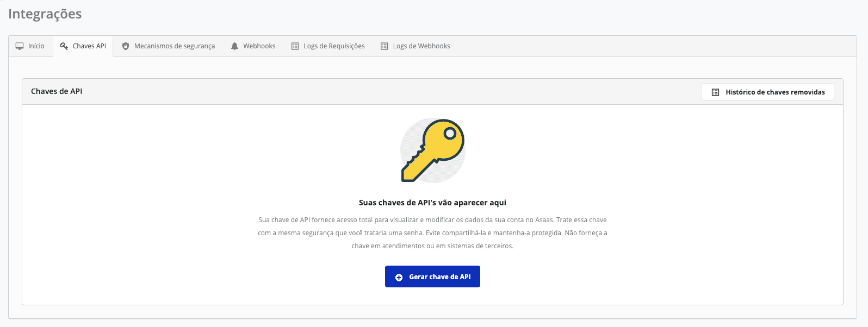Click the shield icon for Mecanismos de segurança
The width and height of the screenshot is (868, 327).
point(126,46)
